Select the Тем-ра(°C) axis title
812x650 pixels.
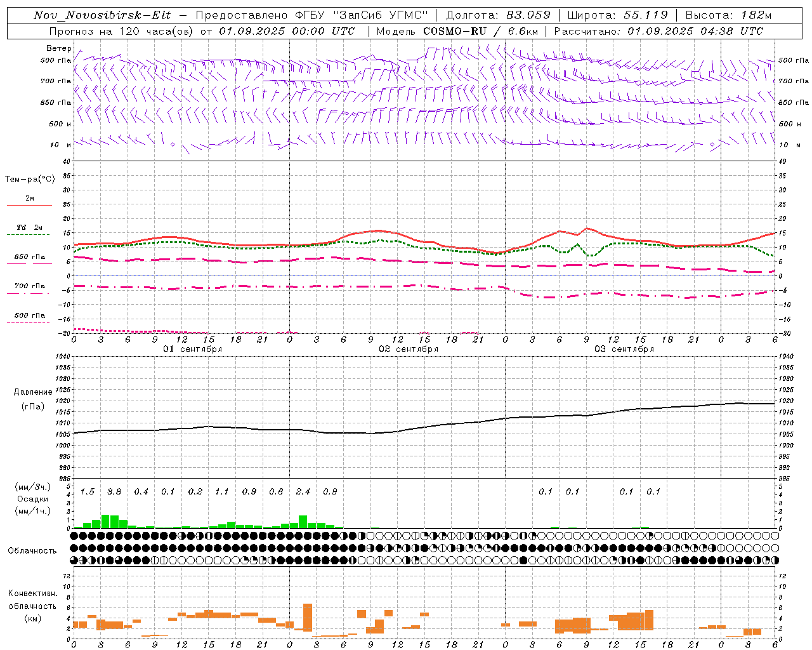(x=30, y=180)
